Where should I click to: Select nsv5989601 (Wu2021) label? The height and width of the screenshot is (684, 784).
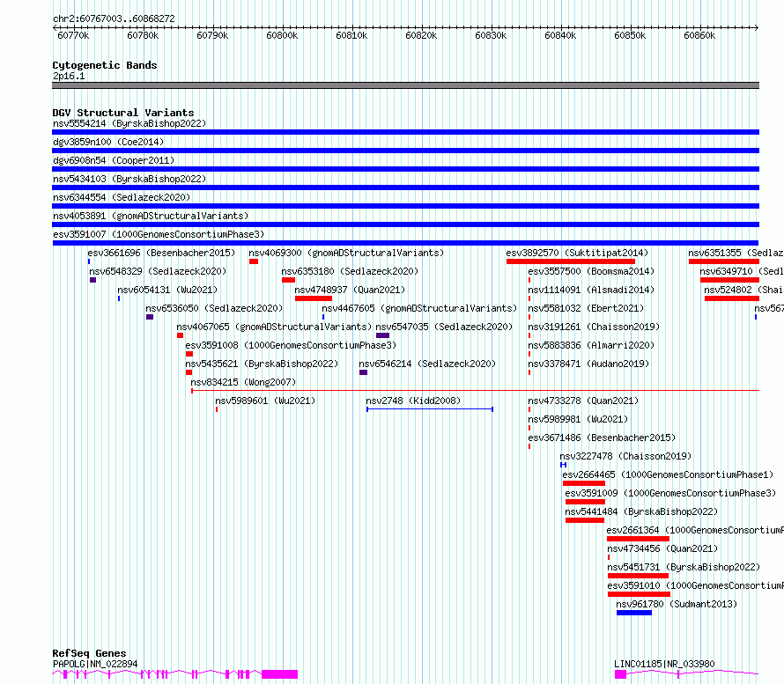[x=265, y=401]
